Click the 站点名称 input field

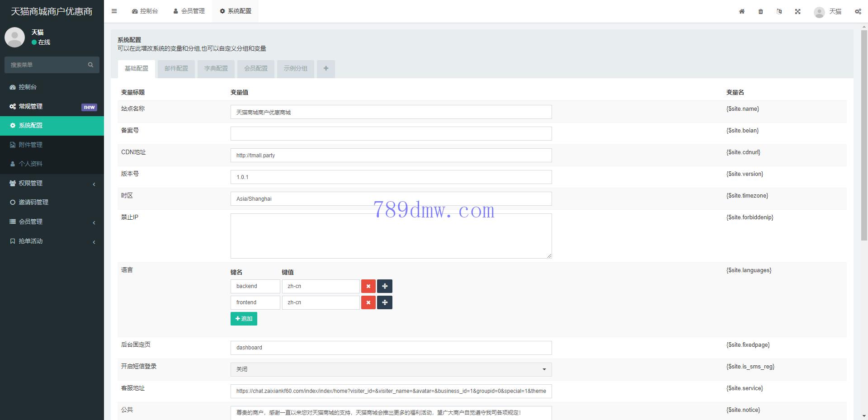(391, 112)
